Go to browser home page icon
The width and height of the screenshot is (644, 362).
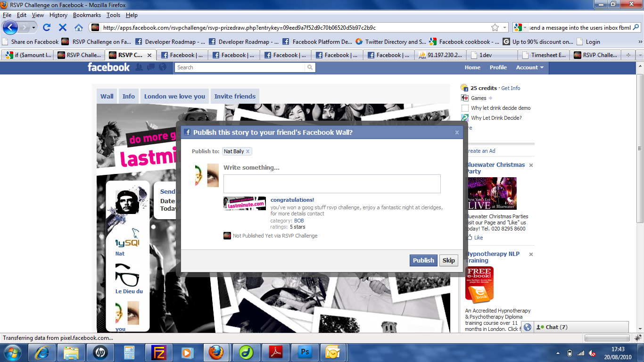coord(79,27)
